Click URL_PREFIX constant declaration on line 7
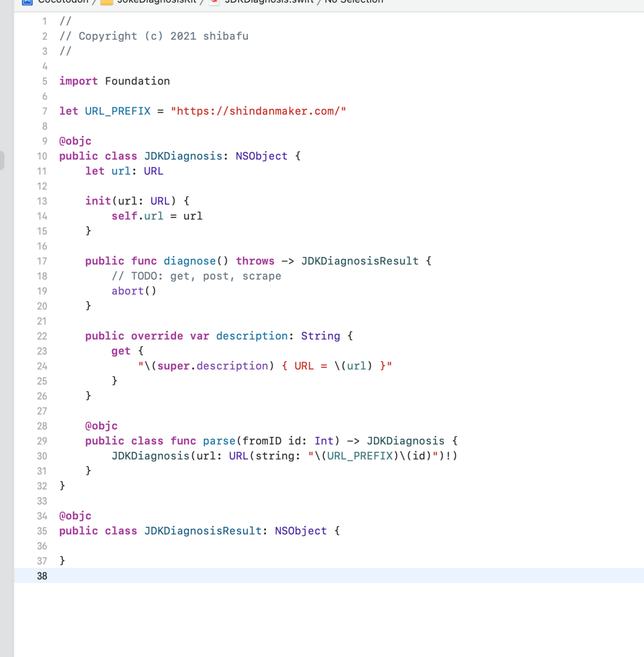644x657 pixels. (x=117, y=111)
